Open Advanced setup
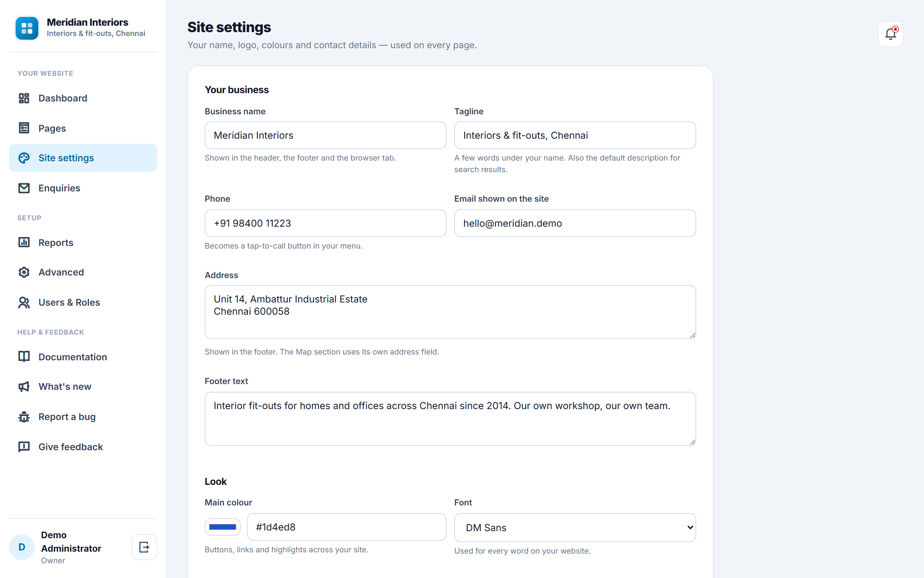924x578 pixels. tap(83, 272)
